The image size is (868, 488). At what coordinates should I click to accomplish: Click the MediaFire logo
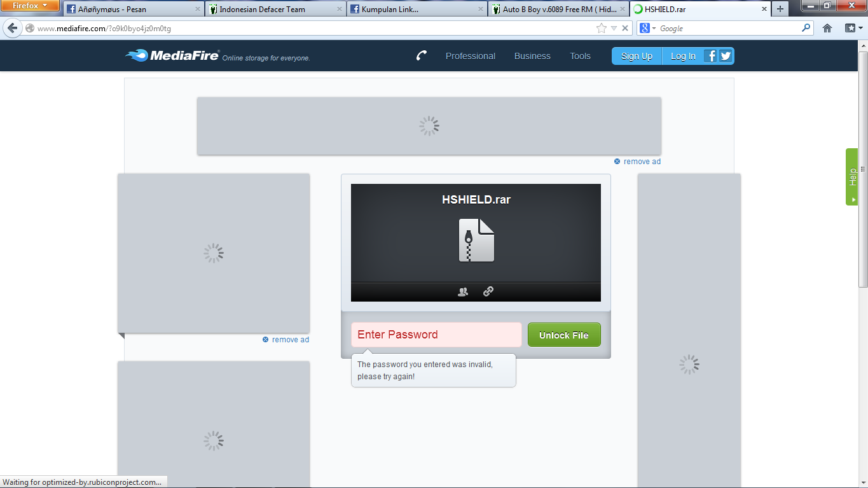pyautogui.click(x=173, y=56)
